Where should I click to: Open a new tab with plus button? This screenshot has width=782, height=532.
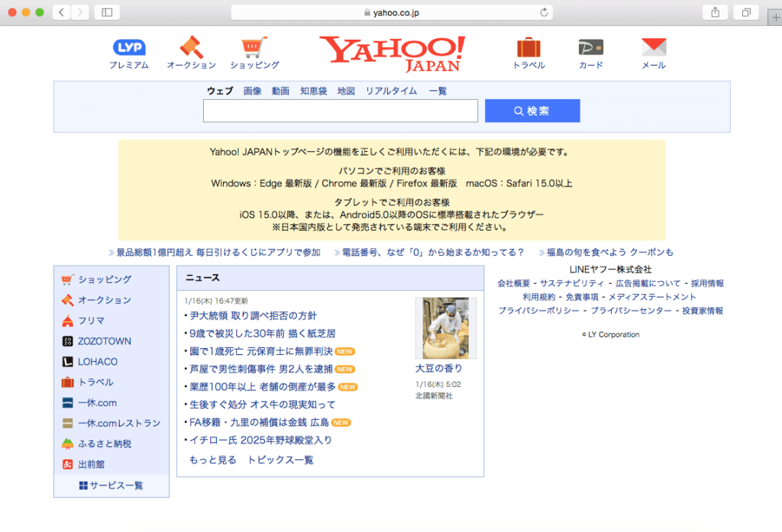(x=776, y=18)
